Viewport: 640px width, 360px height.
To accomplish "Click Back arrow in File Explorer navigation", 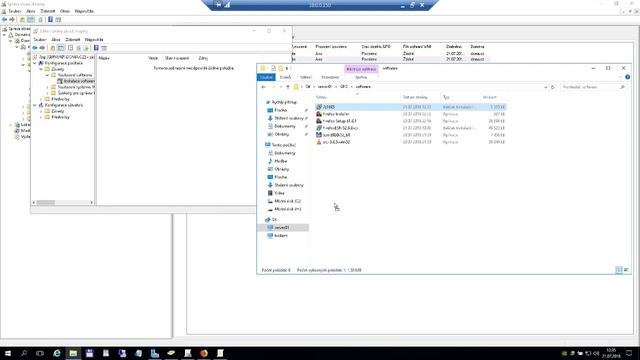I will click(264, 87).
